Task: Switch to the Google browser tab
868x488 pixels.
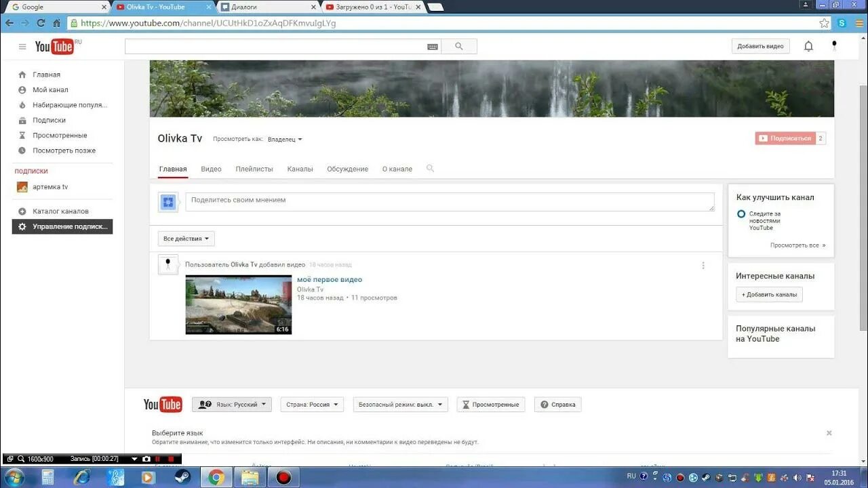Action: click(x=56, y=7)
